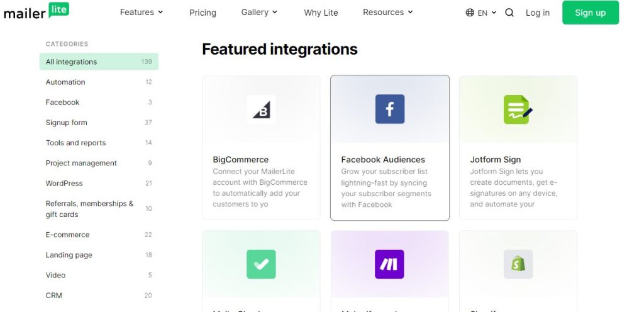Open the Facebook Audiences card title
The height and width of the screenshot is (312, 644).
click(x=383, y=160)
